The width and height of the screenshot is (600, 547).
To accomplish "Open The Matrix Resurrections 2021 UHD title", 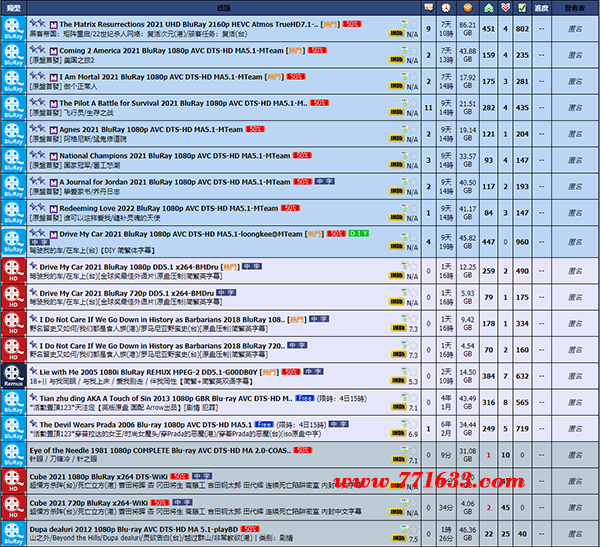I will (189, 24).
